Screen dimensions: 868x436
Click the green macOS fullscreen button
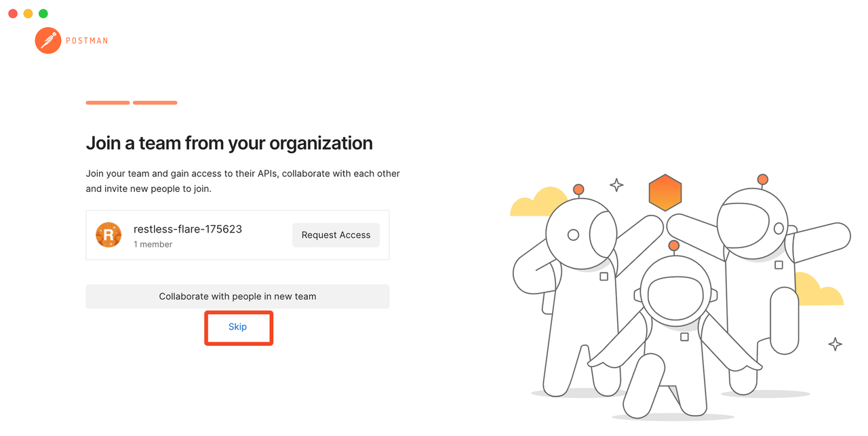[x=43, y=14]
